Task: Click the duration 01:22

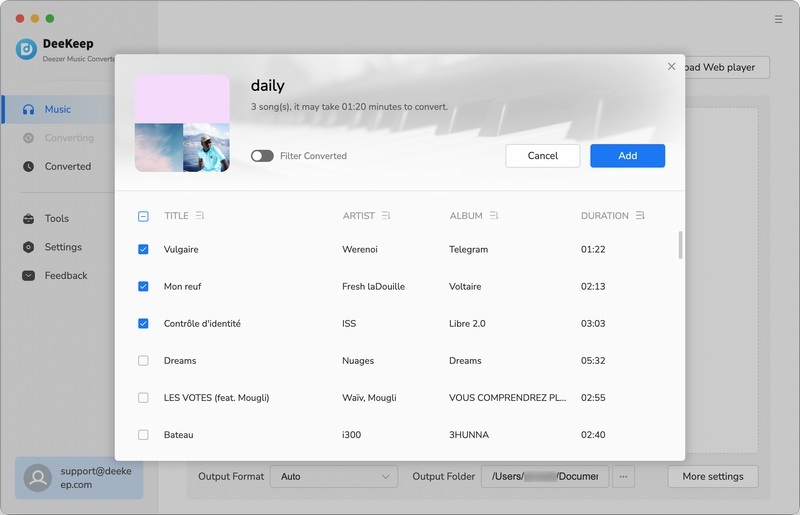Action: (x=593, y=249)
